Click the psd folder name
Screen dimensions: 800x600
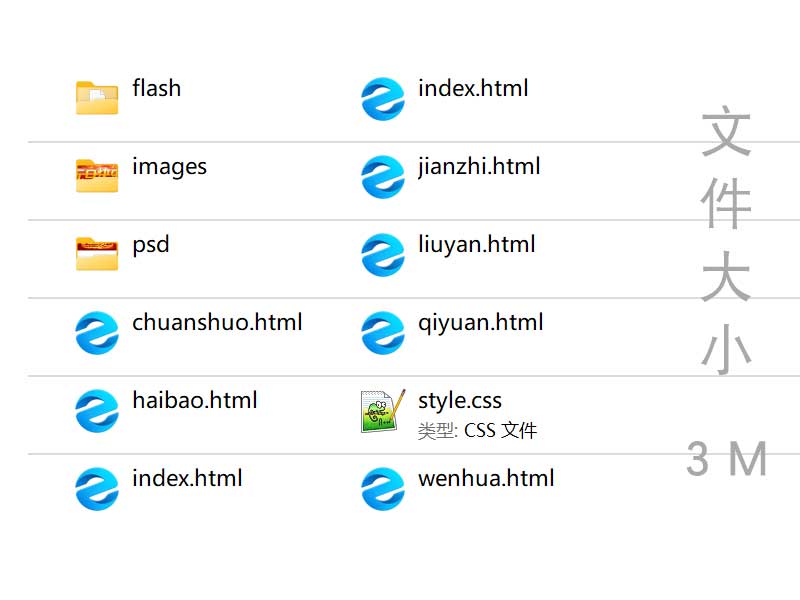pos(151,245)
